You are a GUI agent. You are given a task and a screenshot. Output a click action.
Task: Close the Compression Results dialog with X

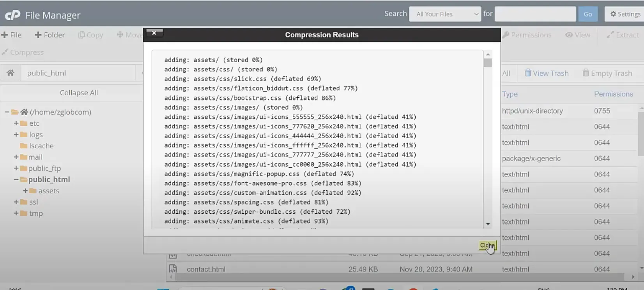[154, 33]
